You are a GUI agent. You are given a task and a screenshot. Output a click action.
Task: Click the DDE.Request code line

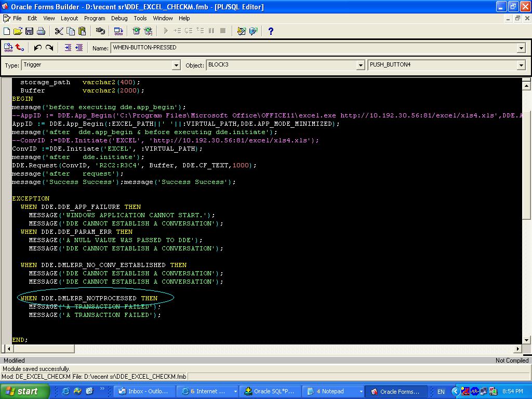[x=134, y=165]
